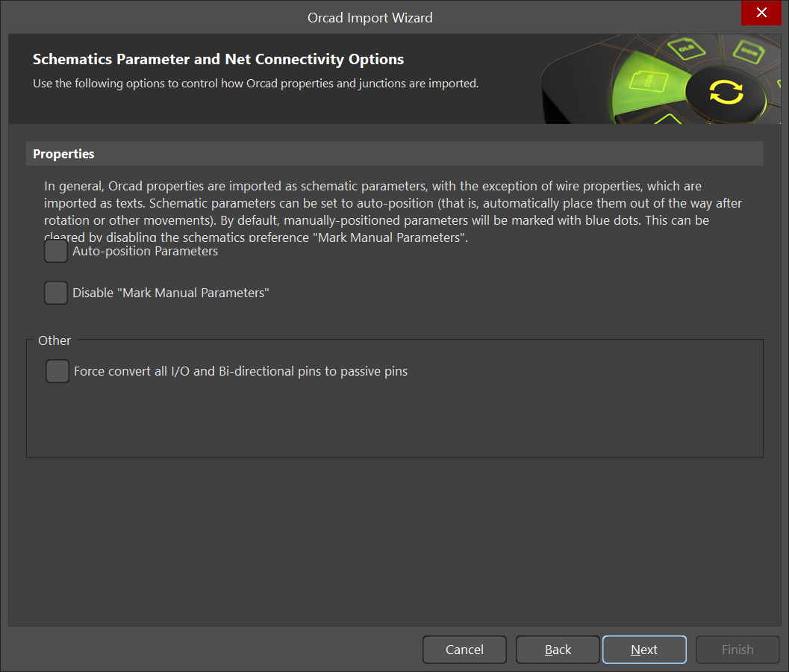Screen dimensions: 789x672
Task: Click the Disable Mark Manual Parameters label text
Action: tap(169, 292)
